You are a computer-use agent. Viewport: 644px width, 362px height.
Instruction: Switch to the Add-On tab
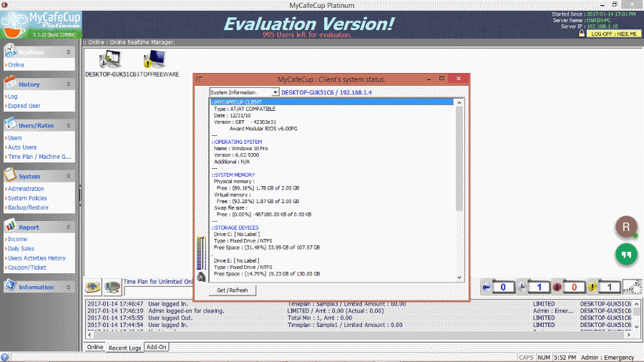click(157, 347)
